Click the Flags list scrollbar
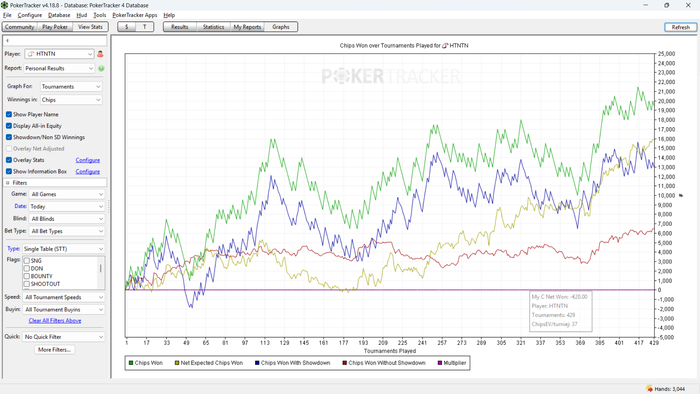 pos(100,272)
